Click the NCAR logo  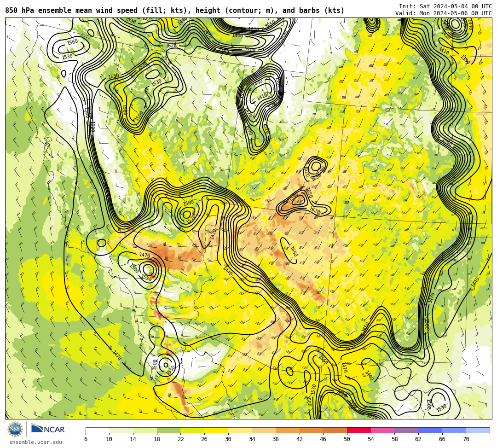coord(48,429)
